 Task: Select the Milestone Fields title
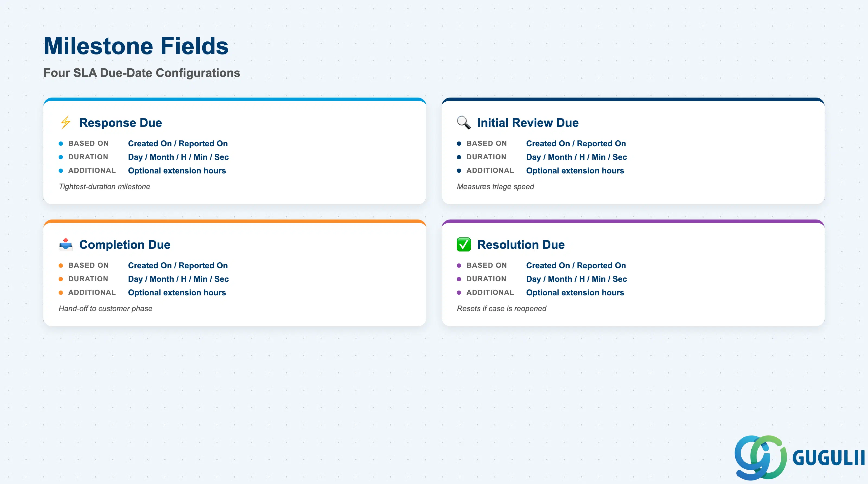click(x=136, y=46)
